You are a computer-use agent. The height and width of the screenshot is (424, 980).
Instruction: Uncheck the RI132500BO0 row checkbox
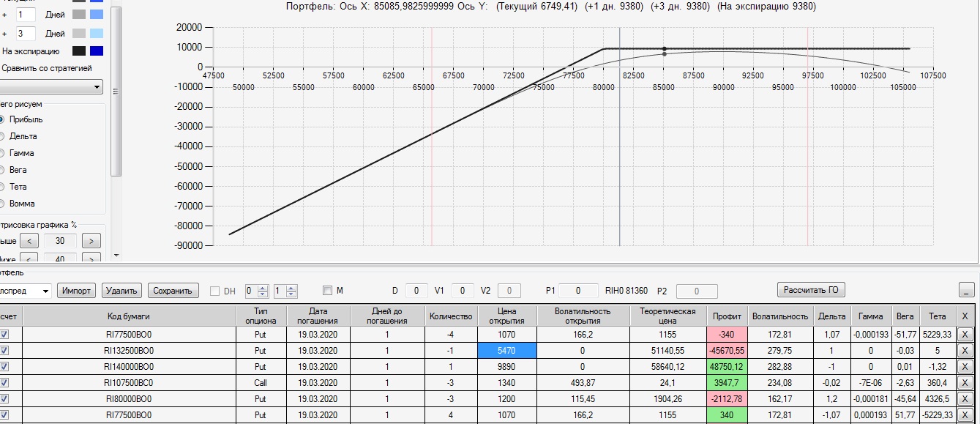click(x=4, y=351)
